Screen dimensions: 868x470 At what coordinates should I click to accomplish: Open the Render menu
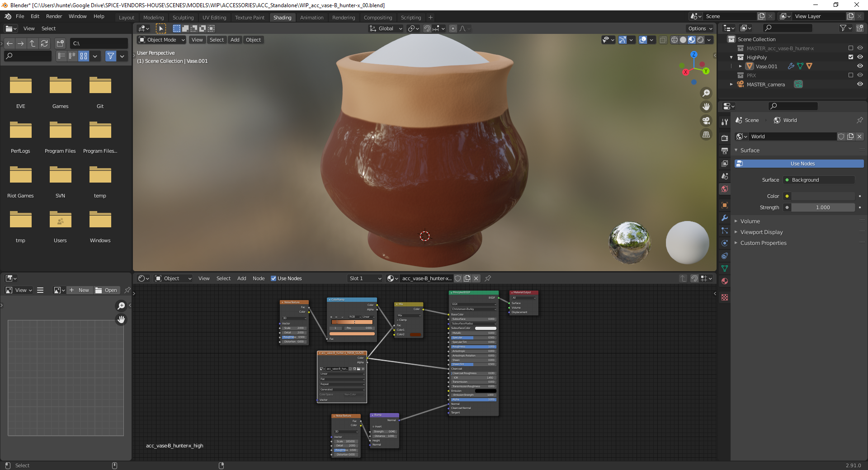pyautogui.click(x=54, y=16)
